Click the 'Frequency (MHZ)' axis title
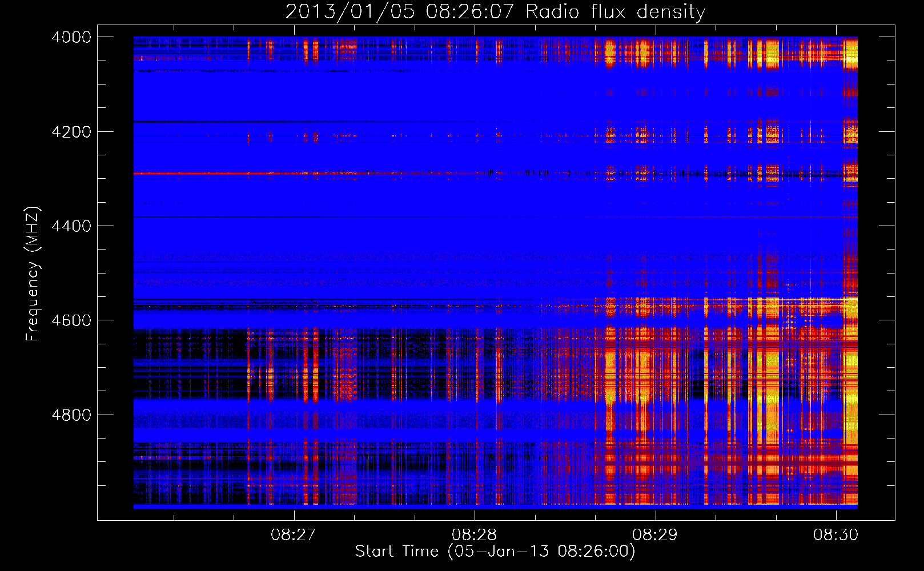The image size is (924, 571). click(x=33, y=274)
